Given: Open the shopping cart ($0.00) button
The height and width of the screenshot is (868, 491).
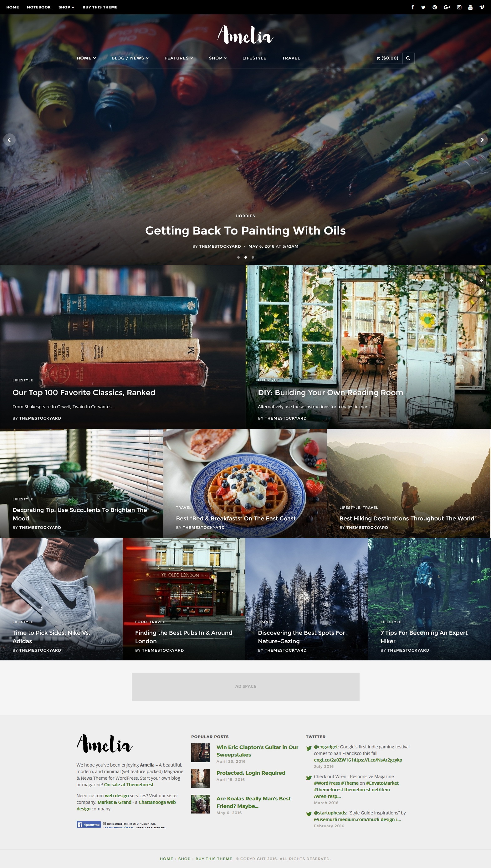Looking at the screenshot, I should (387, 58).
